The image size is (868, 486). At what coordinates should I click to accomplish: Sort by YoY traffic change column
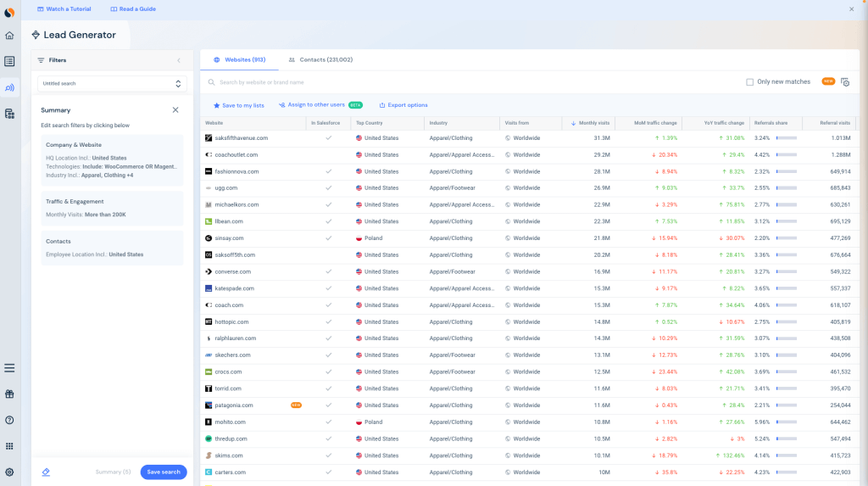pyautogui.click(x=724, y=123)
